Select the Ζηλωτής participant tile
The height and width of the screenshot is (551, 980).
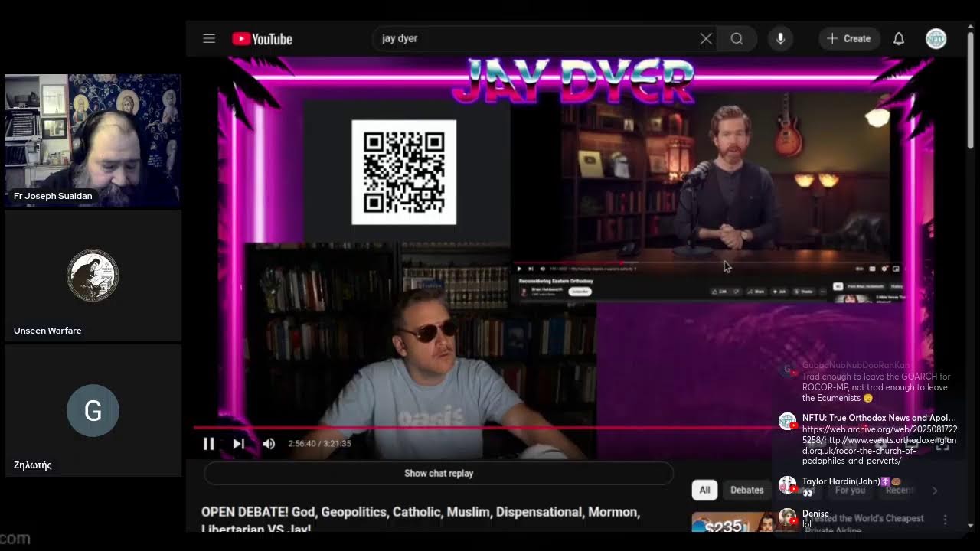tap(93, 410)
